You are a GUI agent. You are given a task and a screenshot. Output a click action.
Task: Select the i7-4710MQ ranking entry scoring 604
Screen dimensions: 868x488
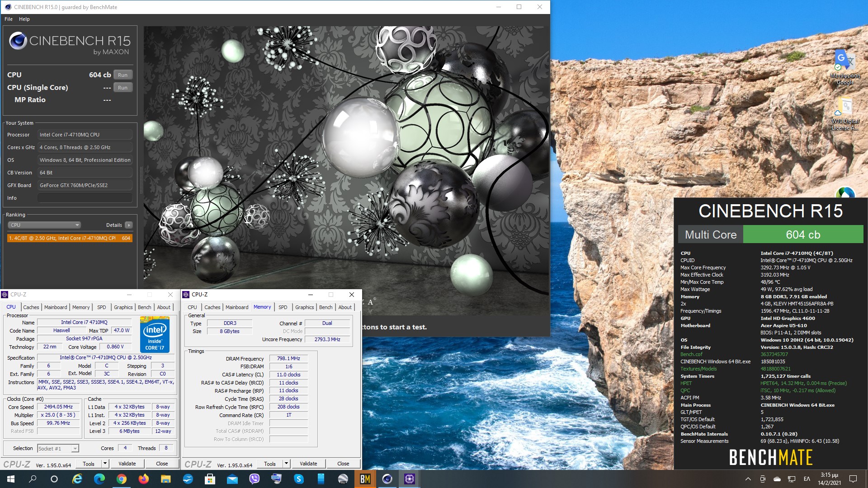tap(70, 238)
